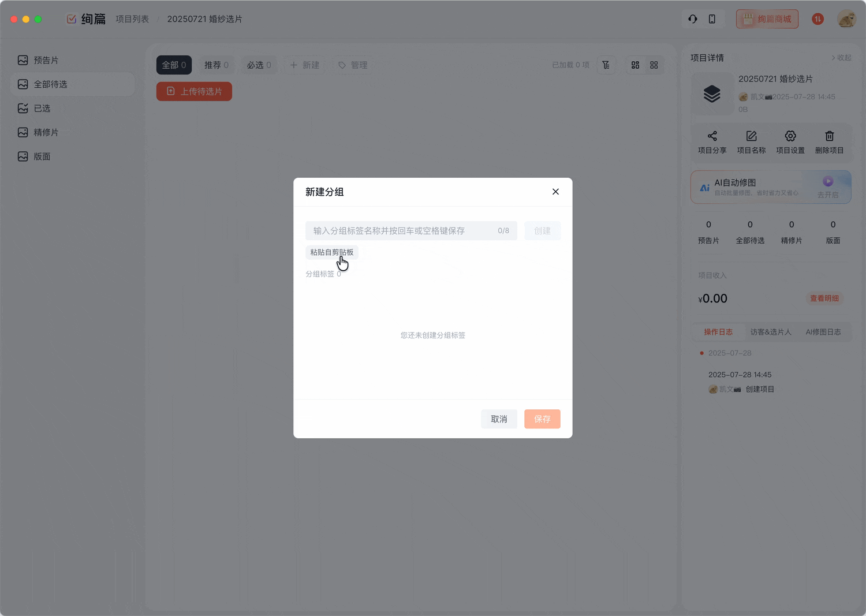
Task: Collapse panel with 收起
Action: pyautogui.click(x=841, y=58)
